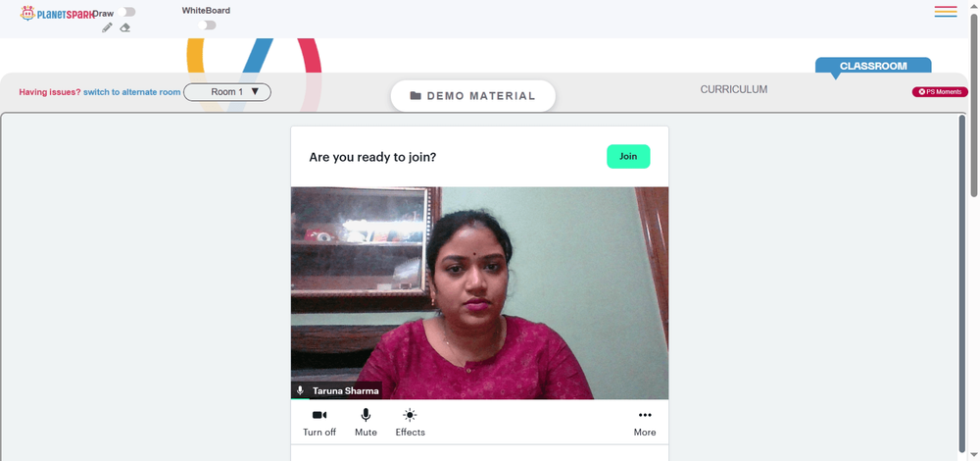This screenshot has width=980, height=461.
Task: Click the Taruna Sharma name label
Action: (x=346, y=391)
